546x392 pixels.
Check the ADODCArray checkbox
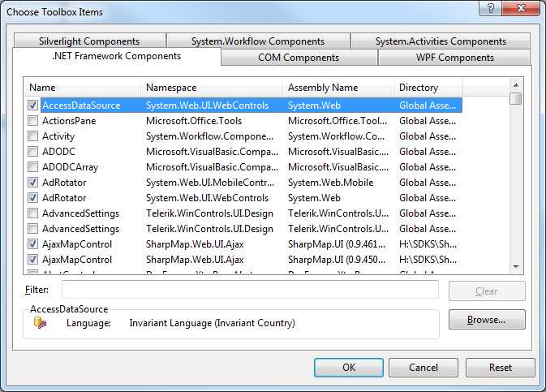[x=32, y=167]
